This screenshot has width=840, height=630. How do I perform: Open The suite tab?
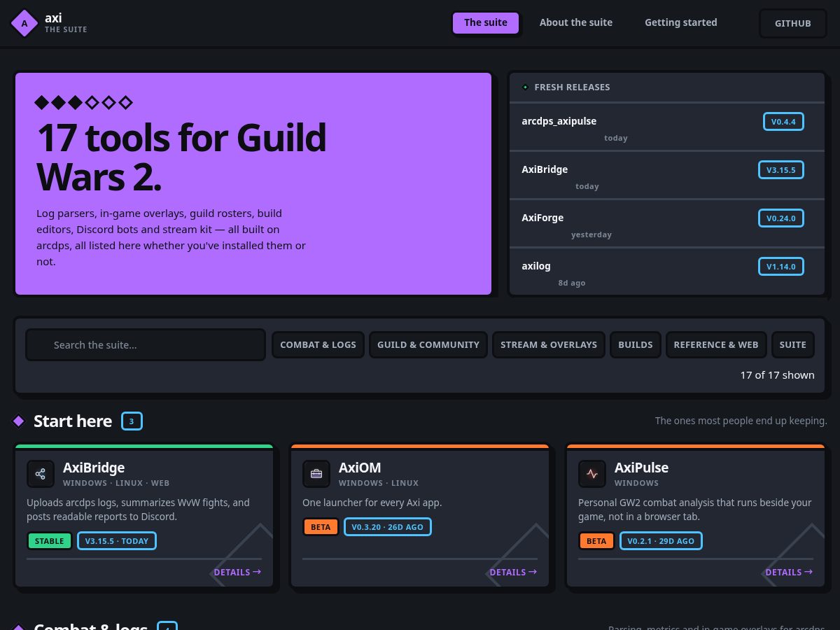point(486,22)
